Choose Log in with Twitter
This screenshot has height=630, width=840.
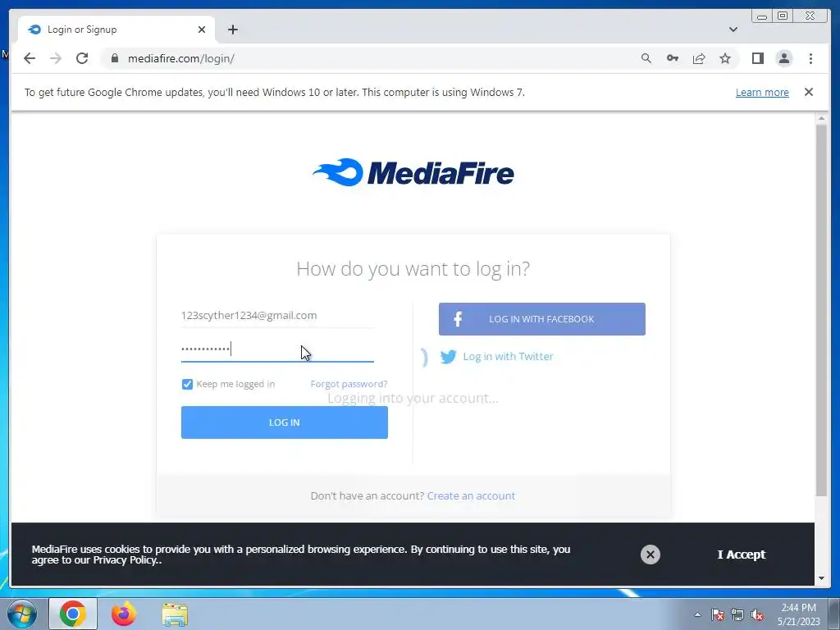[x=508, y=356]
